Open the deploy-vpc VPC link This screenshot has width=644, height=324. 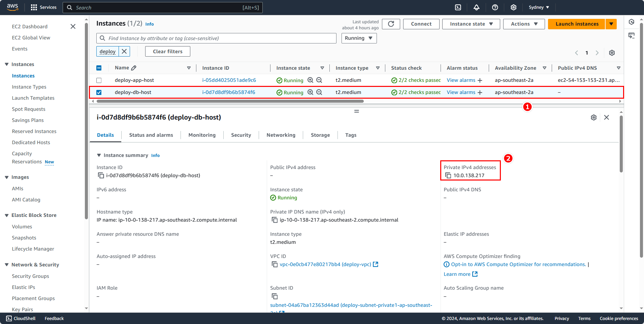coord(325,264)
